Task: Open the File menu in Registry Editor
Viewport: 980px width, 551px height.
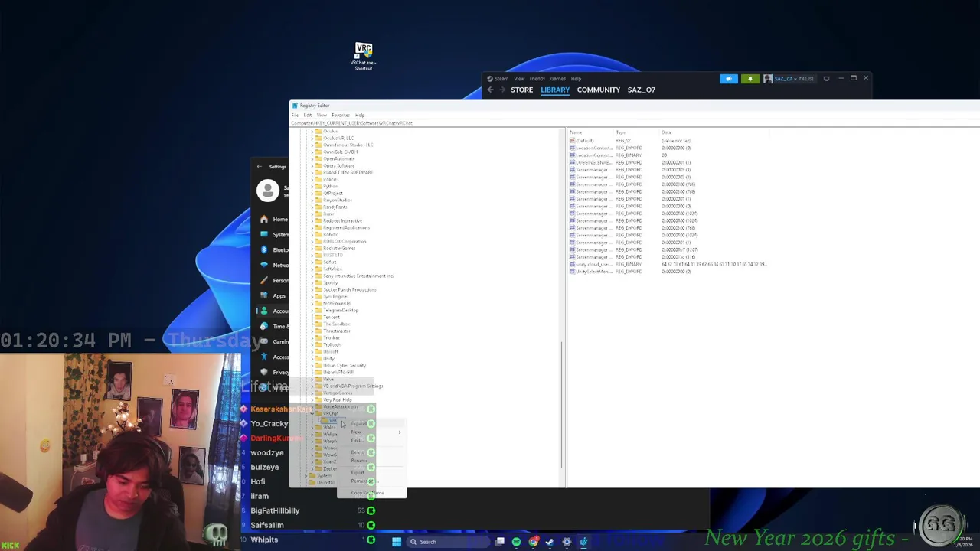Action: coord(295,115)
